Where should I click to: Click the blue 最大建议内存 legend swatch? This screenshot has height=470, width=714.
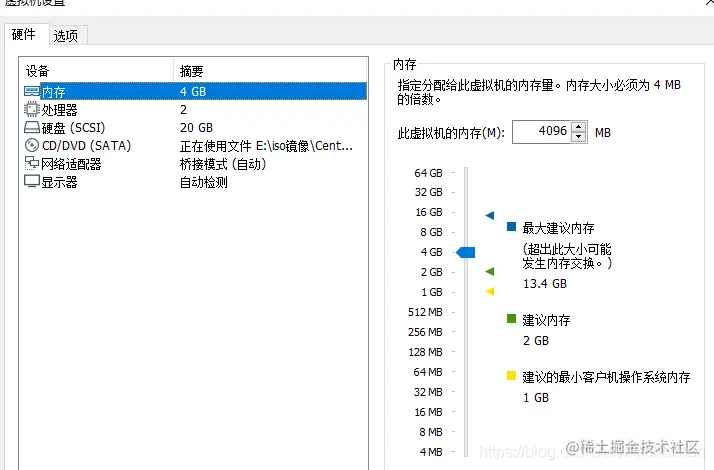pyautogui.click(x=511, y=226)
